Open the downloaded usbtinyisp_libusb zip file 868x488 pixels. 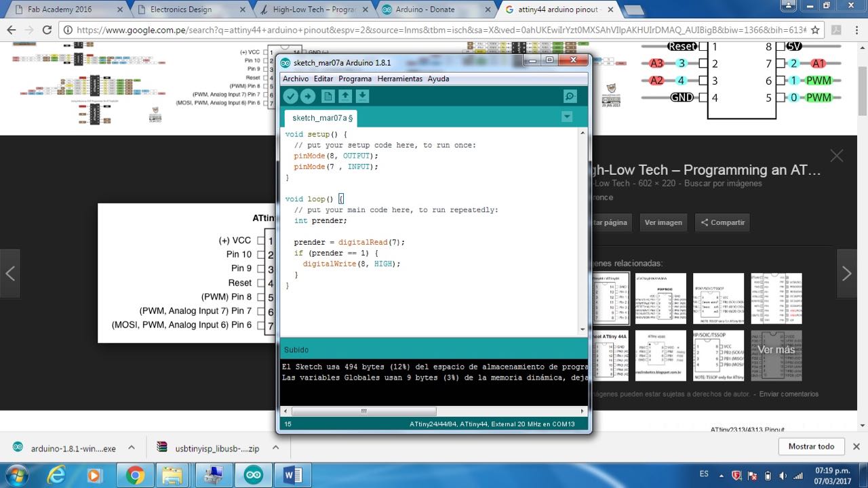point(208,448)
